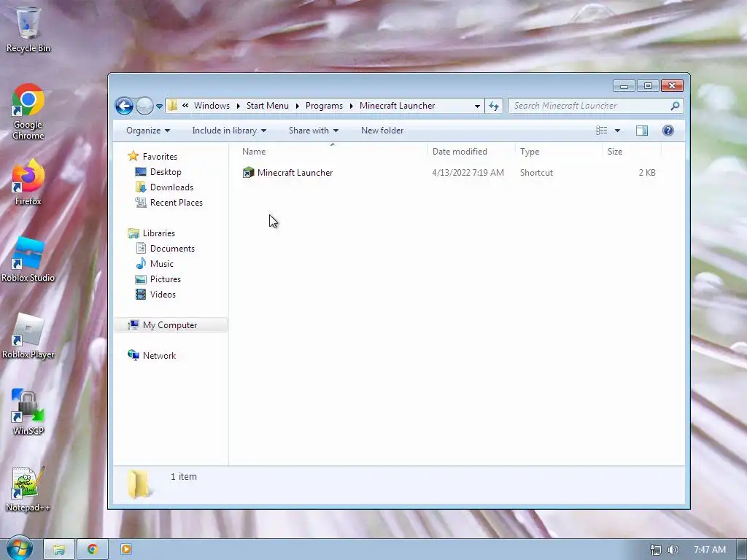Open Recent Places in navigation pane
This screenshot has height=560, width=747.
[176, 203]
